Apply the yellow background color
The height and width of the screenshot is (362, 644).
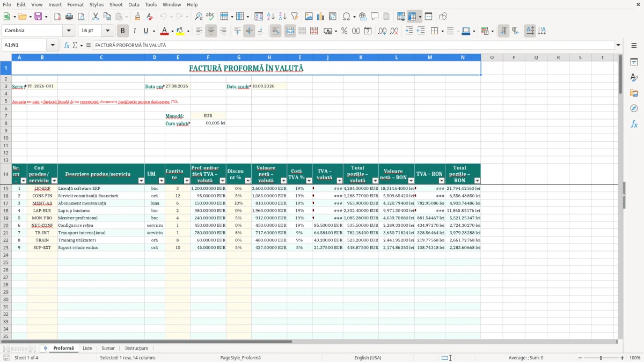(180, 31)
